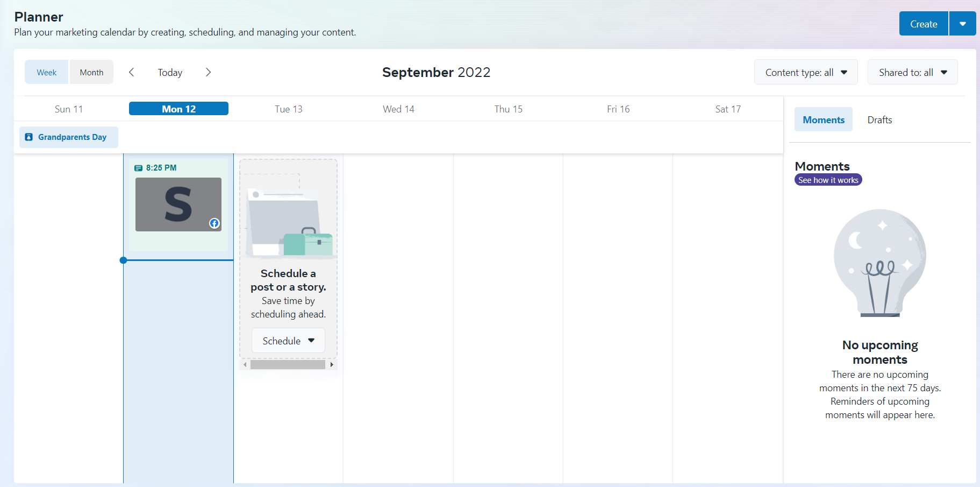Click the left scroll arrow in the schedule card

click(x=245, y=364)
